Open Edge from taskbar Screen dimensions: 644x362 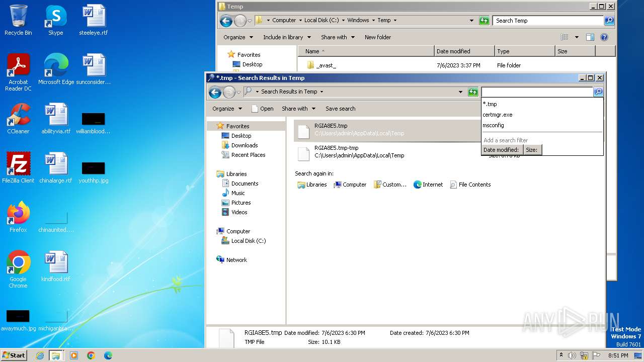108,355
